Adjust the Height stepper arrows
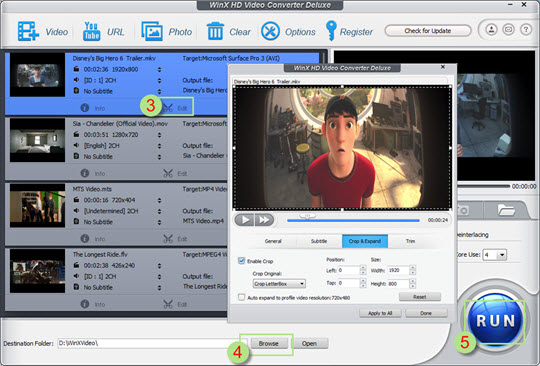Image resolution: width=540 pixels, height=366 pixels. (x=413, y=283)
